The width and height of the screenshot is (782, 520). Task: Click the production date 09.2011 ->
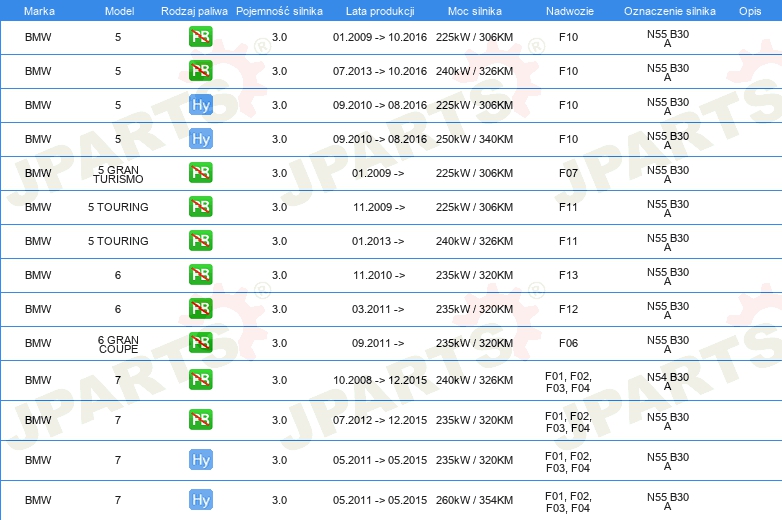pyautogui.click(x=378, y=343)
